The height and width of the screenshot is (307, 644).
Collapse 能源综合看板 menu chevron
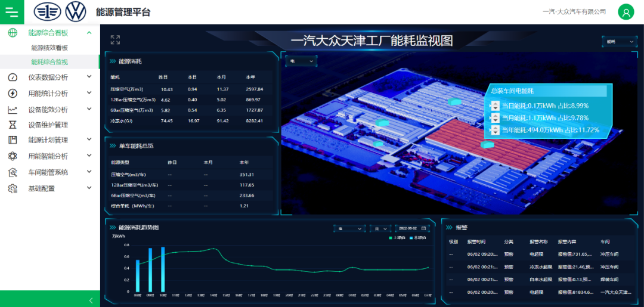(89, 33)
